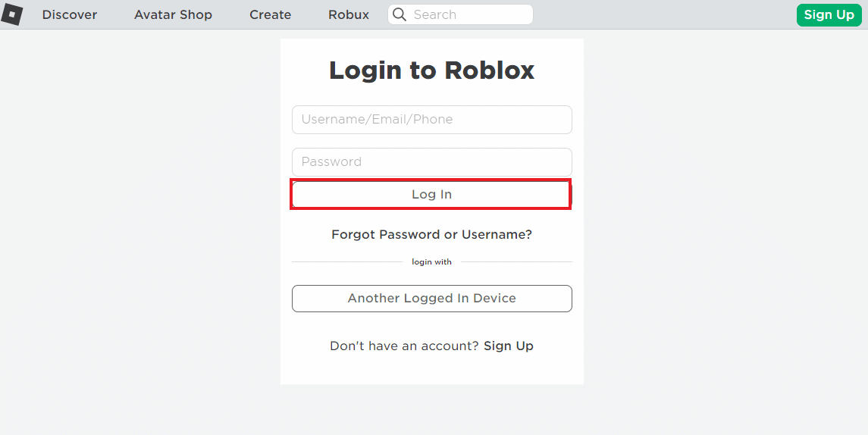868x435 pixels.
Task: Follow the Sign Up link below the form
Action: click(509, 346)
